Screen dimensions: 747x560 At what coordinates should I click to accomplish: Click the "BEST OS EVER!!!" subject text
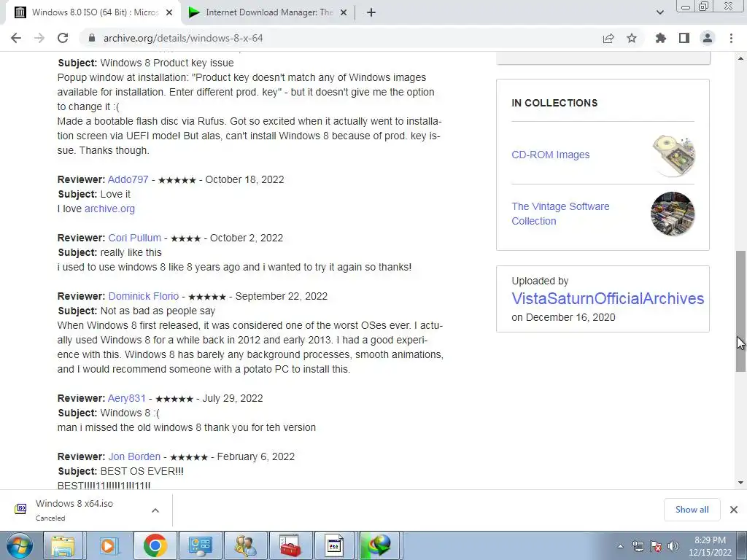point(142,471)
